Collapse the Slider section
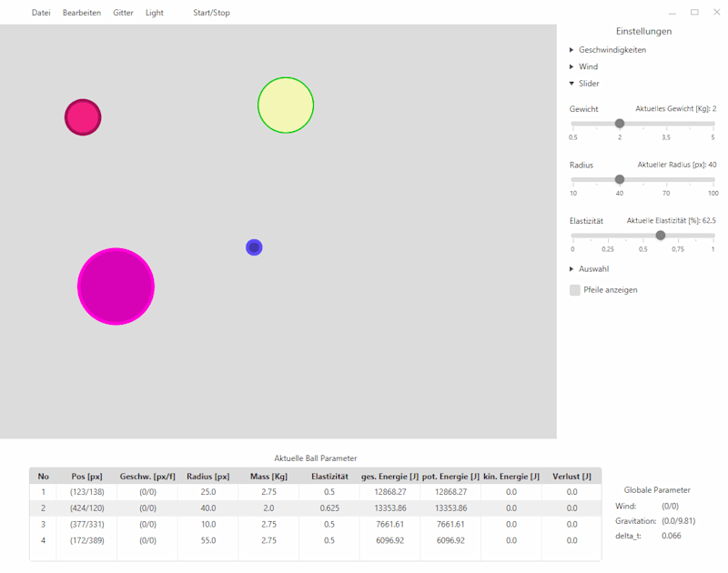Image resolution: width=728 pixels, height=573 pixels. click(584, 84)
